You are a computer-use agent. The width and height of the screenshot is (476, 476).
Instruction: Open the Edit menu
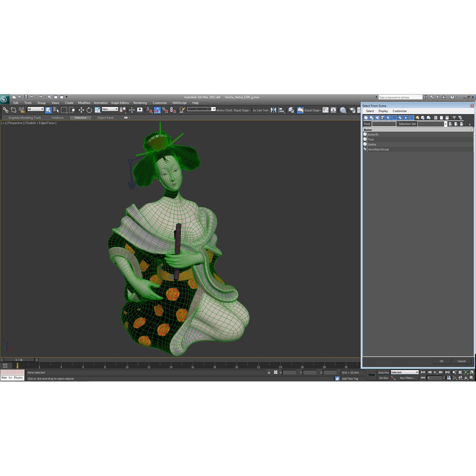click(16, 103)
